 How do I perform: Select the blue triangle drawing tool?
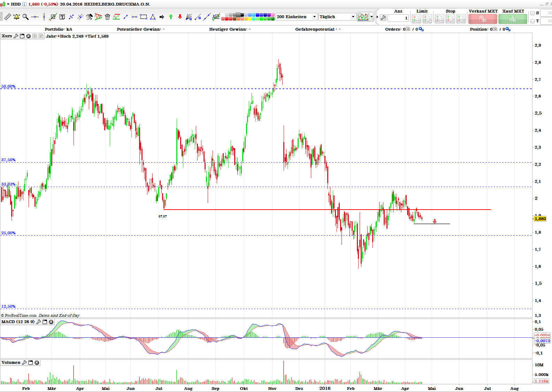(153, 17)
